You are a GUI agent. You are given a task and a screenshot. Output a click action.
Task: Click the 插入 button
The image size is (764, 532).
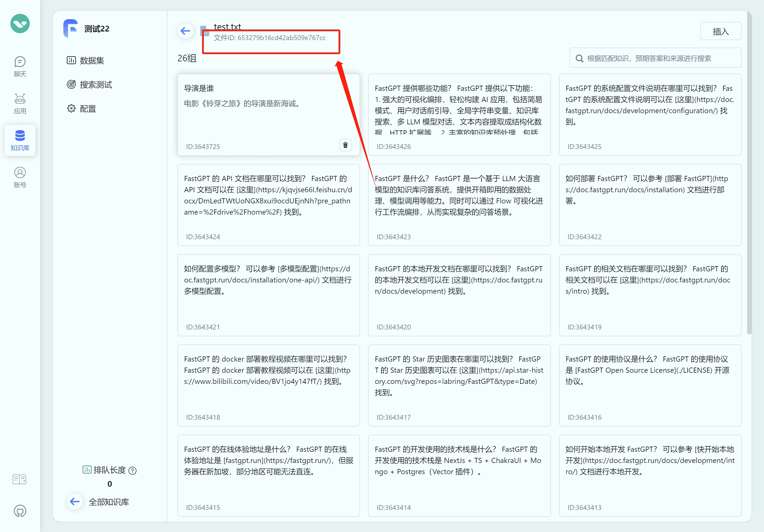[x=720, y=31]
